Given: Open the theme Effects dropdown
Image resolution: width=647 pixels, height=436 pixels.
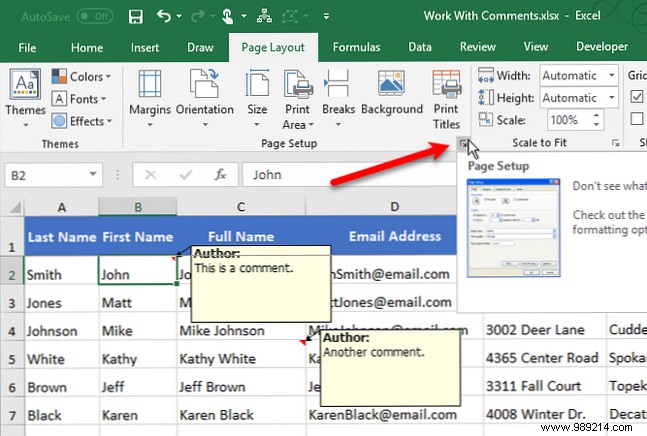Looking at the screenshot, I should click(82, 121).
